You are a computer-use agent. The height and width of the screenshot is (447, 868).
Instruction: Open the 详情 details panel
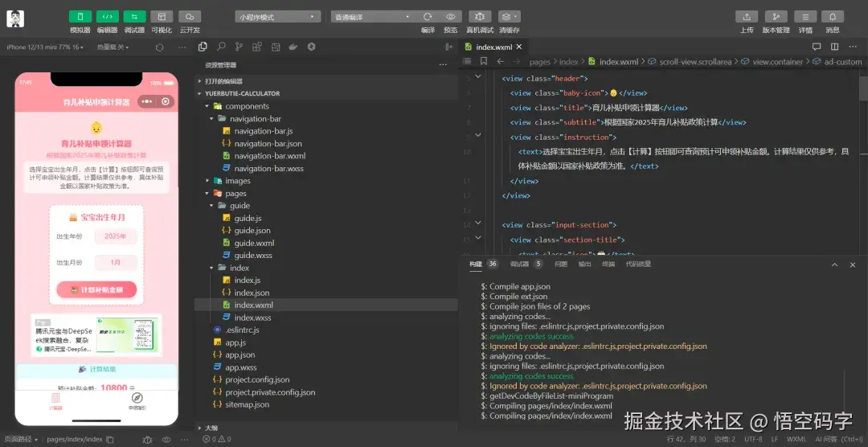point(805,17)
